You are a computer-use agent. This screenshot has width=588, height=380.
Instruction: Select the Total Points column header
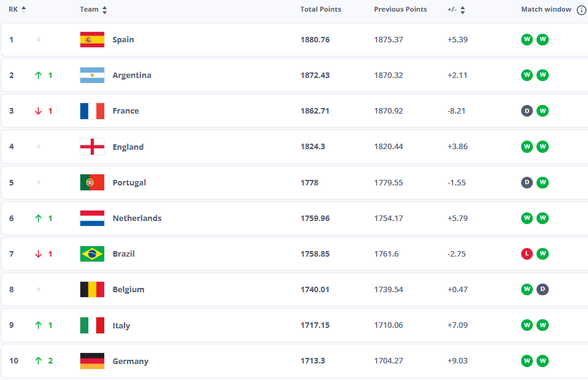pyautogui.click(x=321, y=10)
